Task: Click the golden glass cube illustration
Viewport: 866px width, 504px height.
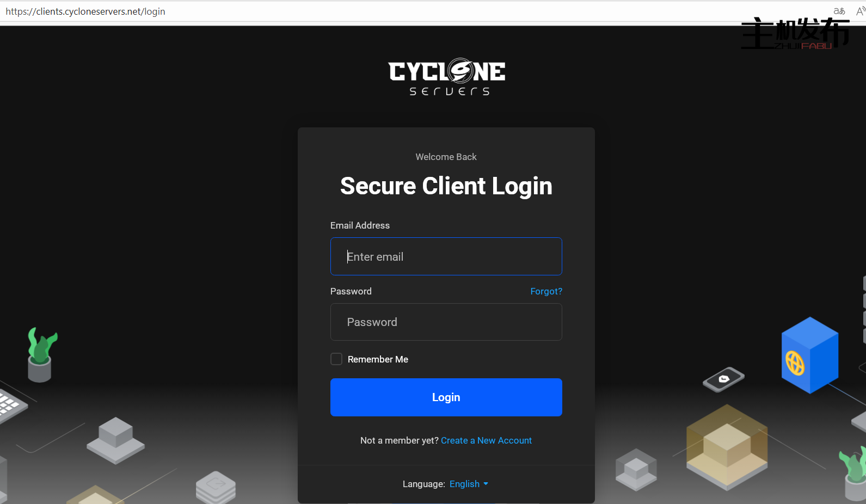Action: (x=727, y=447)
